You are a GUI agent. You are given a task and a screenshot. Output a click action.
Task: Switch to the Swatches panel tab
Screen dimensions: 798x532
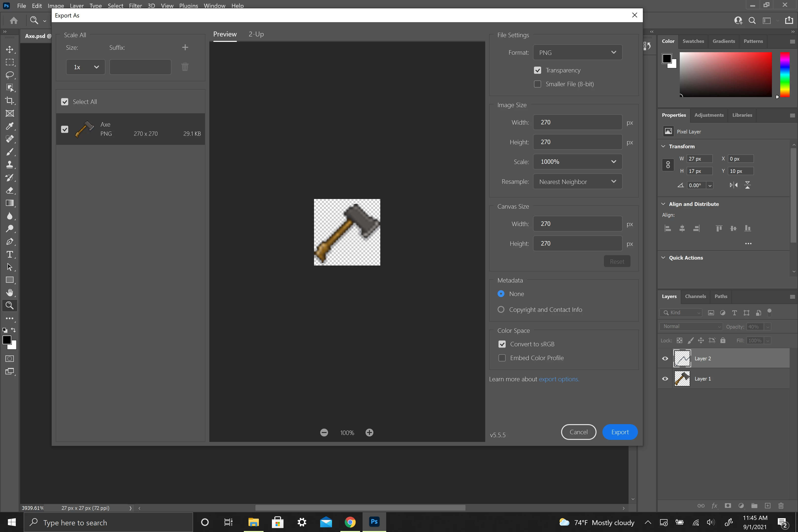[693, 41]
